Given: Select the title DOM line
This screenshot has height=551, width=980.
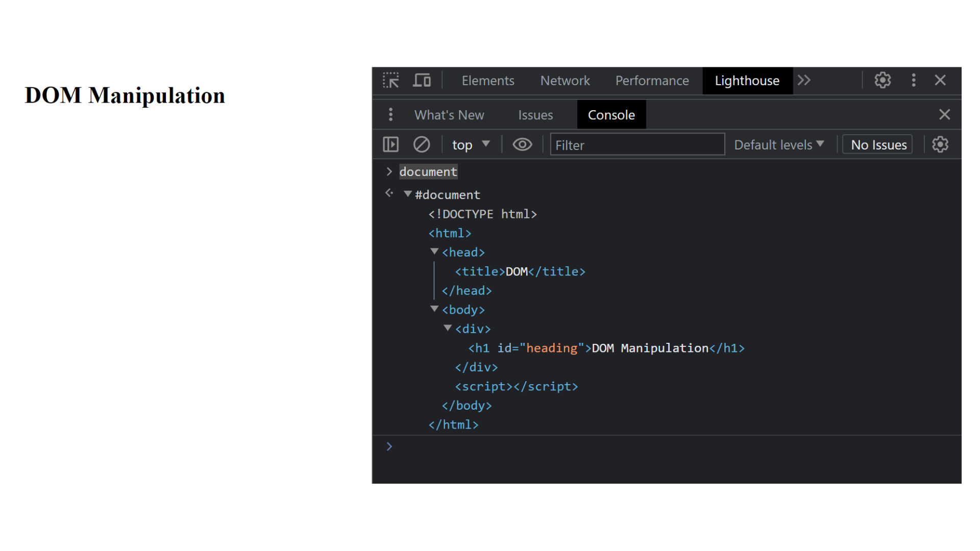Looking at the screenshot, I should pos(520,271).
